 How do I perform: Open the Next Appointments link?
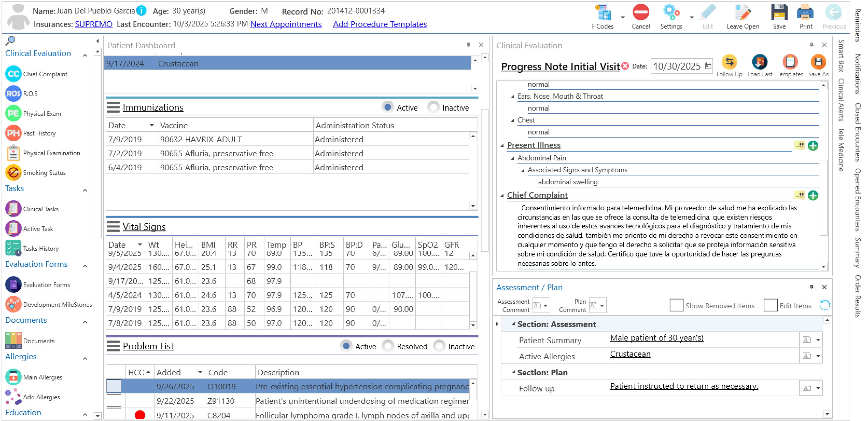click(285, 24)
